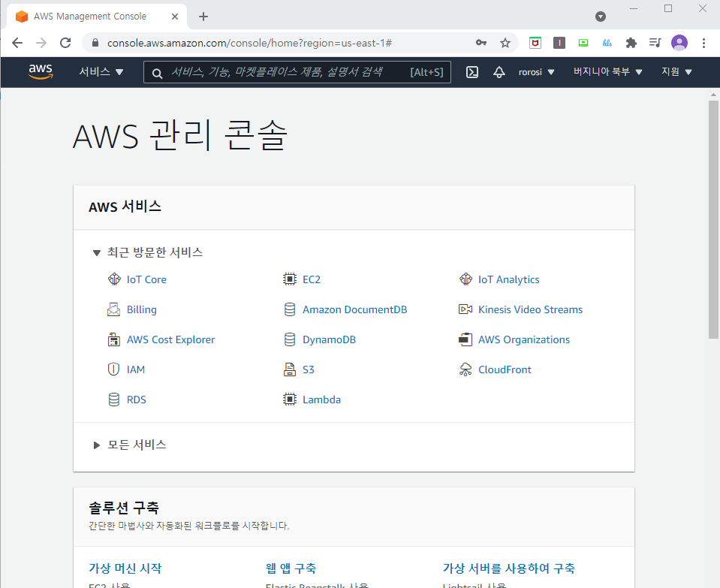Open browser Extensions puzzle icon

tap(631, 43)
